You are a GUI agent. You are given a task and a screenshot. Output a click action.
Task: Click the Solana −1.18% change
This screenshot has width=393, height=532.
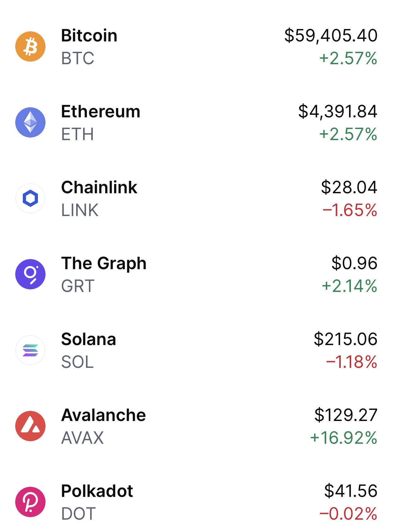point(352,362)
